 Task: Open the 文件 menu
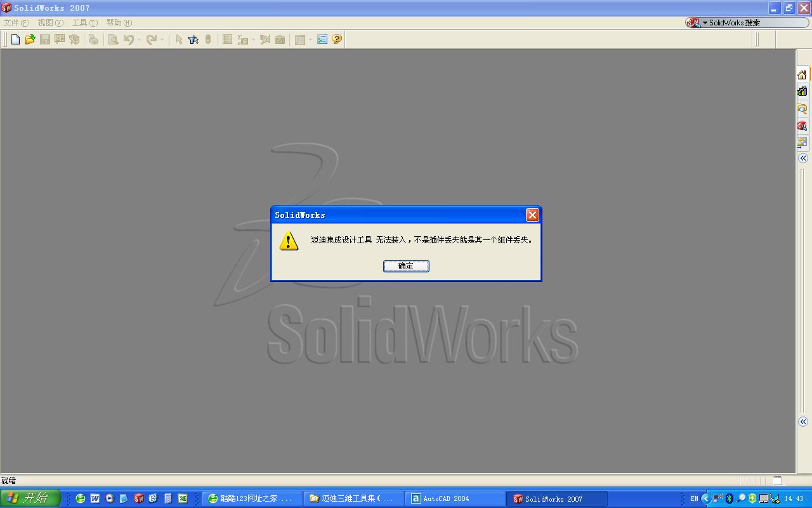tap(15, 22)
